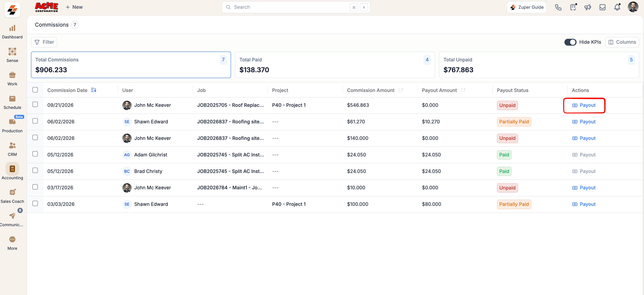This screenshot has width=644, height=295.
Task: Click the User column header
Action: 127,90
